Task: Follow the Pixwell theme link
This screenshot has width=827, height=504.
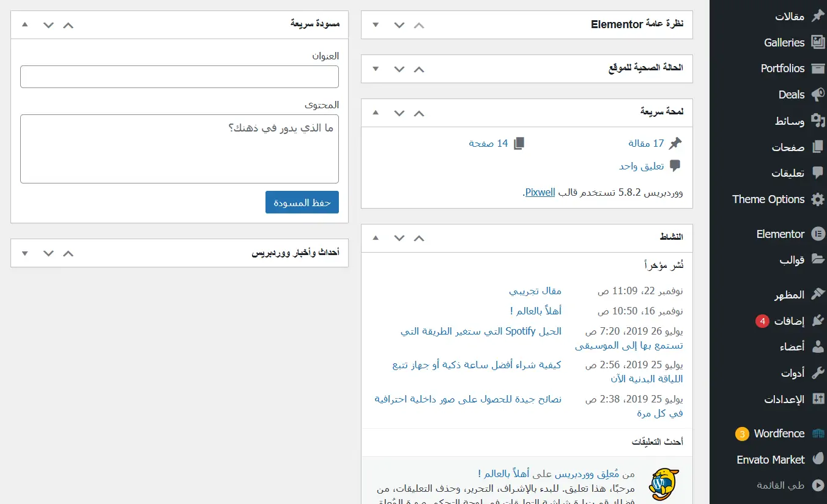Action: click(x=540, y=192)
